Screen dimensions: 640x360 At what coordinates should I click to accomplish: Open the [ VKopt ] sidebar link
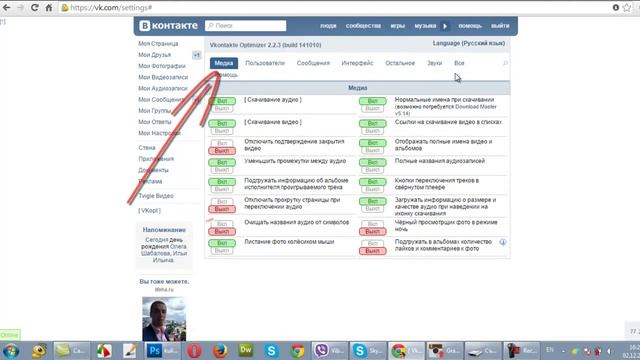pyautogui.click(x=149, y=211)
